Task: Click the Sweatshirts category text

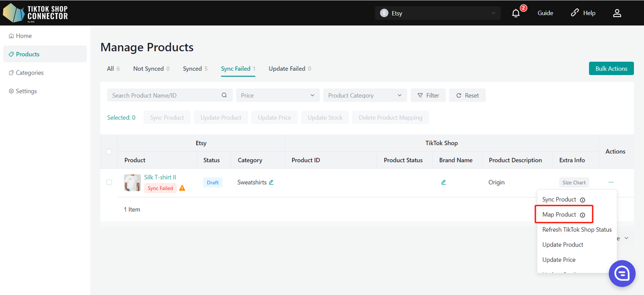Action: click(x=252, y=182)
